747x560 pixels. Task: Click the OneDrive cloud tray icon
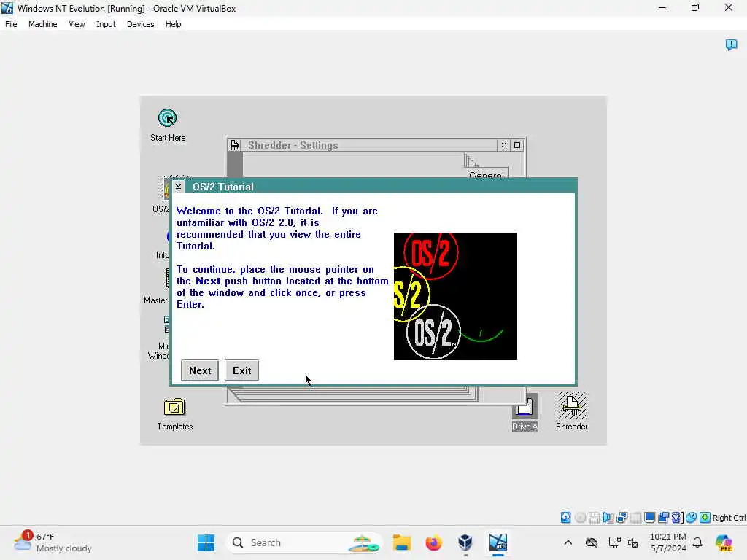pos(591,542)
